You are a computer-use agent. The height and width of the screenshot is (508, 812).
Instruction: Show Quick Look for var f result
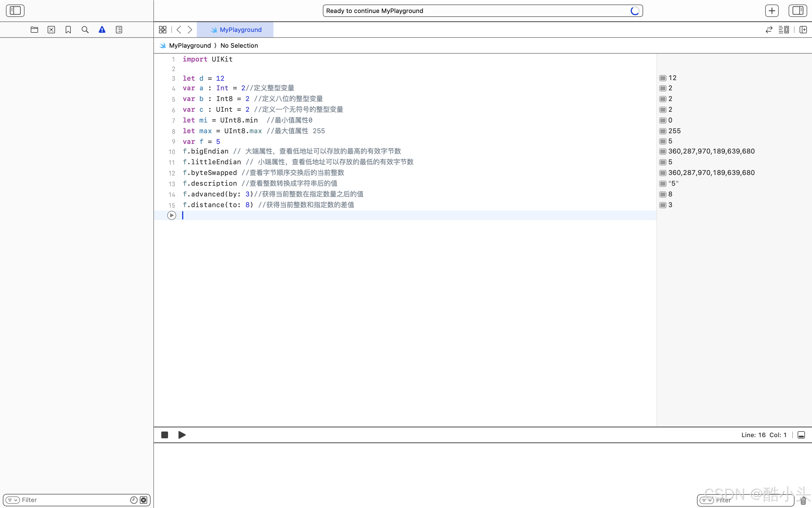(663, 141)
